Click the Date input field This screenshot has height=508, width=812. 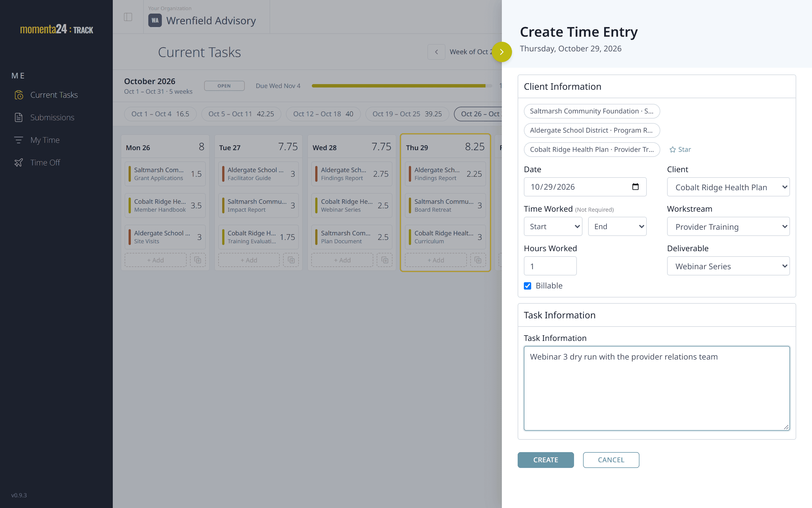click(585, 187)
